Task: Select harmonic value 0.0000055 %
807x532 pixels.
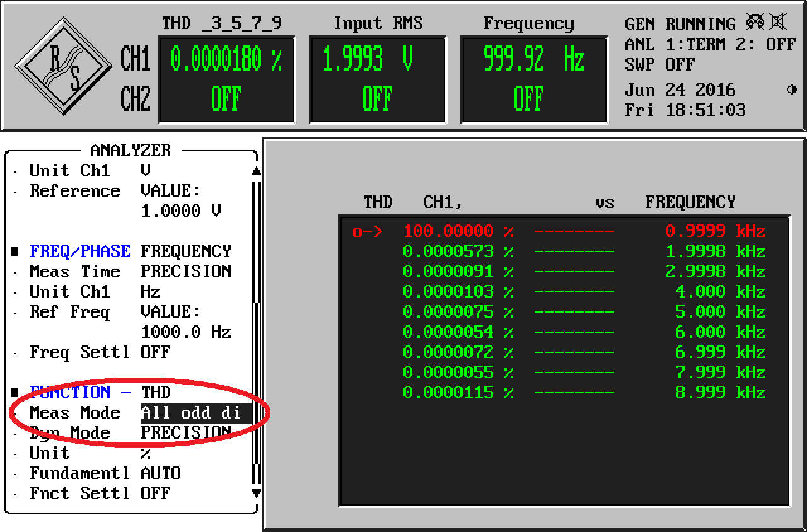Action: pyautogui.click(x=458, y=373)
